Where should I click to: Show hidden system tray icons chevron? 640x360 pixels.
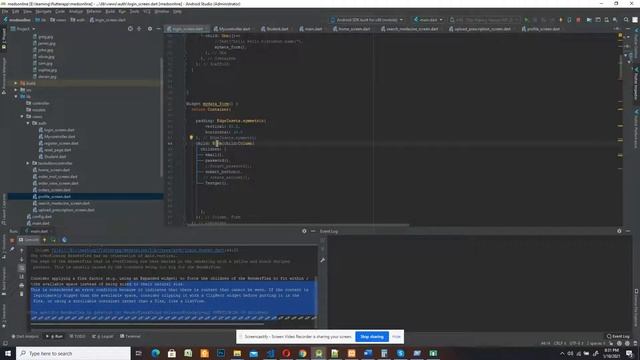tap(562, 353)
